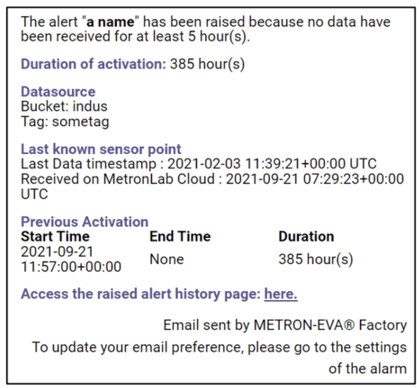
Task: Click the 'Start Time' column header
Action: point(55,236)
